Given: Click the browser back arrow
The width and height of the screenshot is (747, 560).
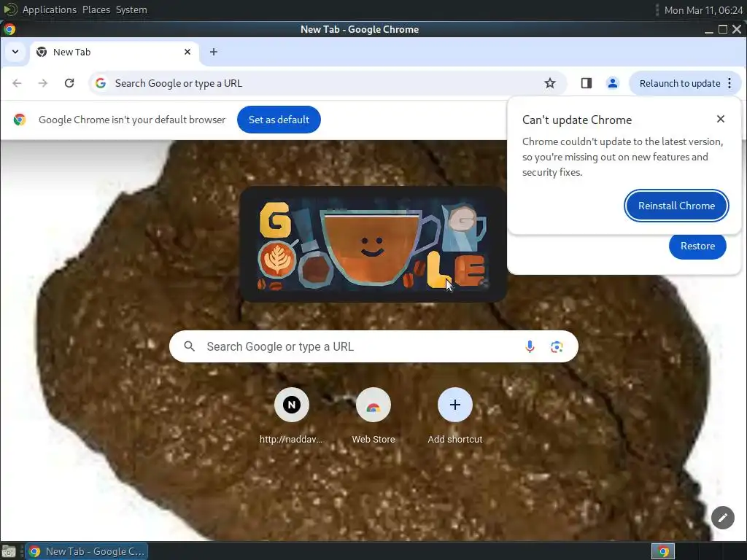Looking at the screenshot, I should 18,83.
